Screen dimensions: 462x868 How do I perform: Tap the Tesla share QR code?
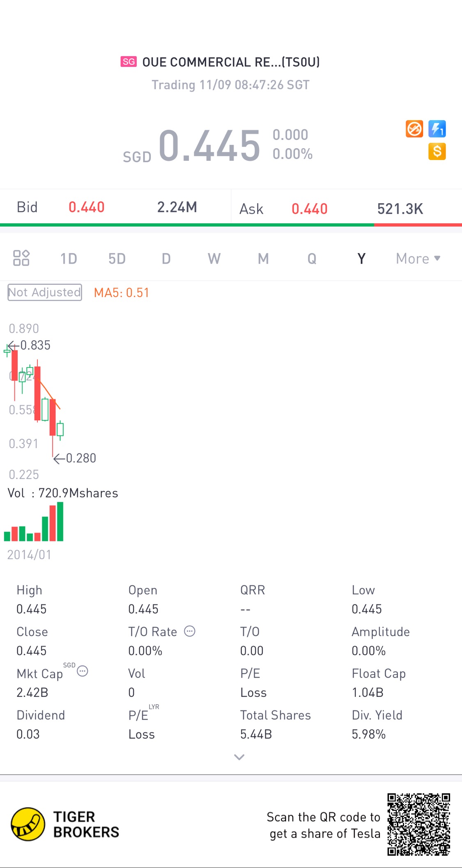pyautogui.click(x=418, y=824)
